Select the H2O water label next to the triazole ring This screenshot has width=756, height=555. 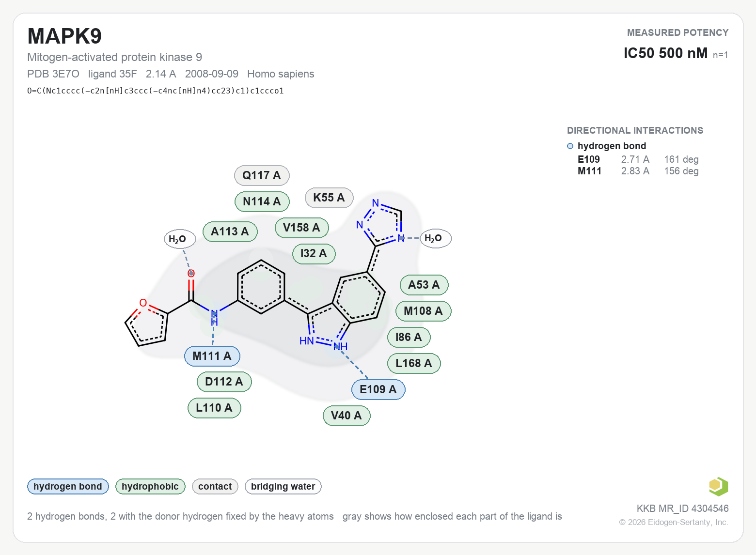436,238
